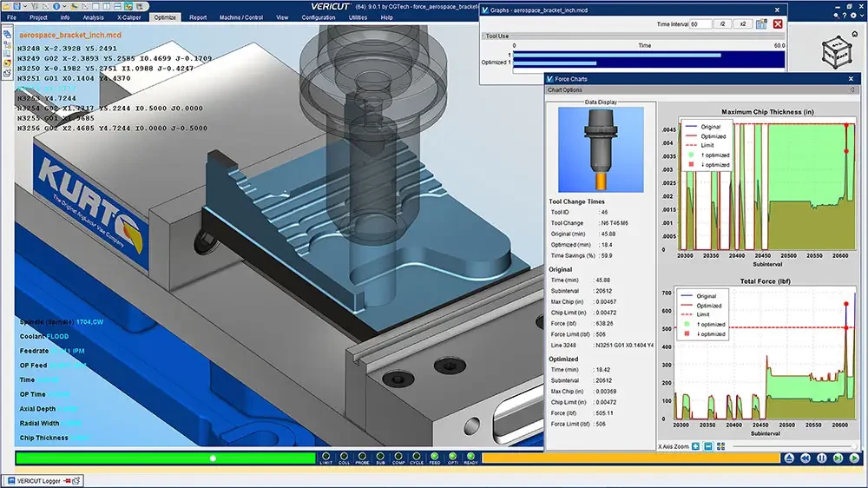Image resolution: width=868 pixels, height=488 pixels.
Task: Click NC line N3249 G02
Action: 114,58
